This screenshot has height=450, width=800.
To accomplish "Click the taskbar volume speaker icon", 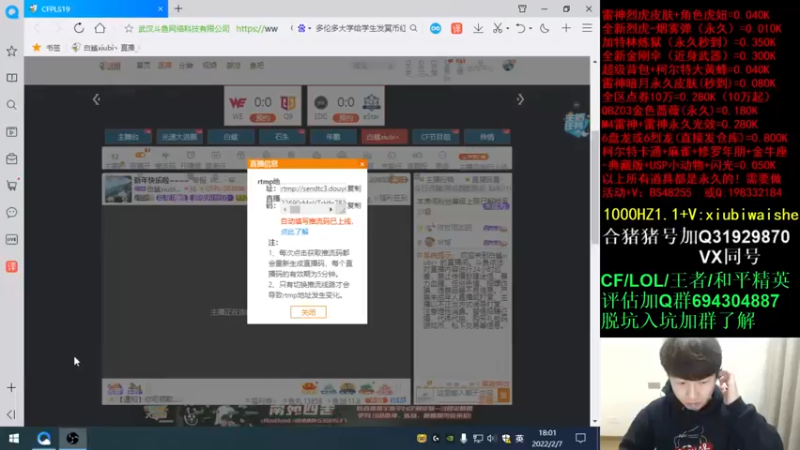I will pyautogui.click(x=491, y=438).
